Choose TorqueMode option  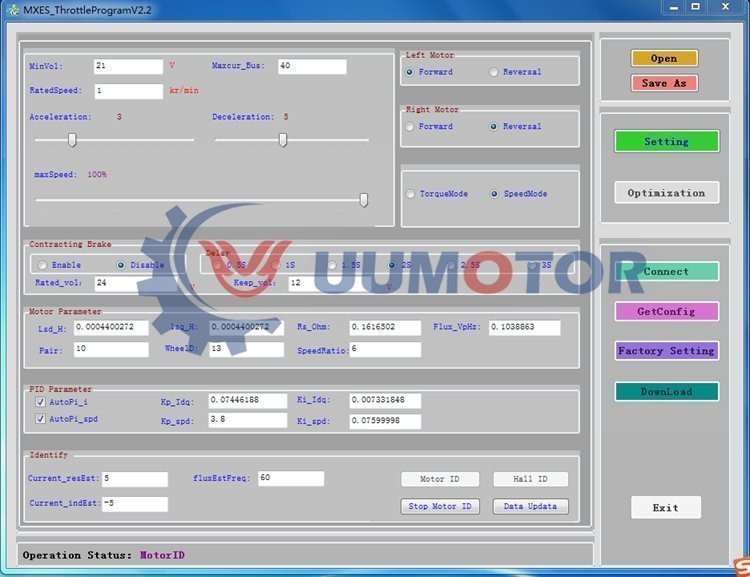tap(410, 194)
